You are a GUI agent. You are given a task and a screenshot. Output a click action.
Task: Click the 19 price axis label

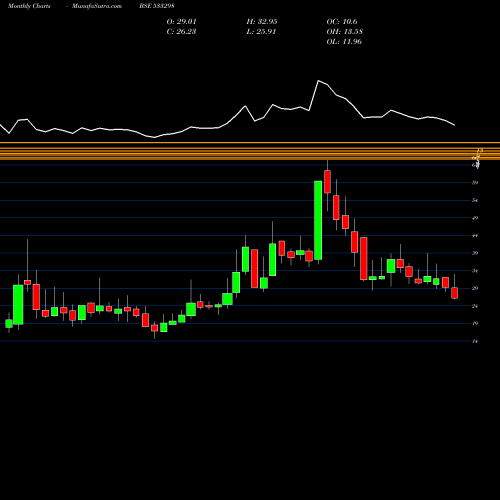[x=475, y=323]
